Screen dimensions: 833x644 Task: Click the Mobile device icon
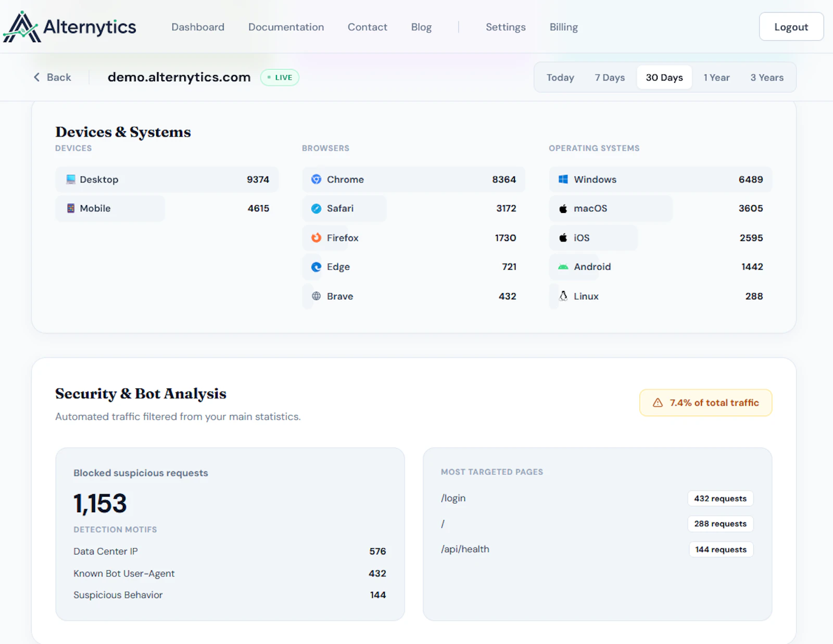coord(71,208)
